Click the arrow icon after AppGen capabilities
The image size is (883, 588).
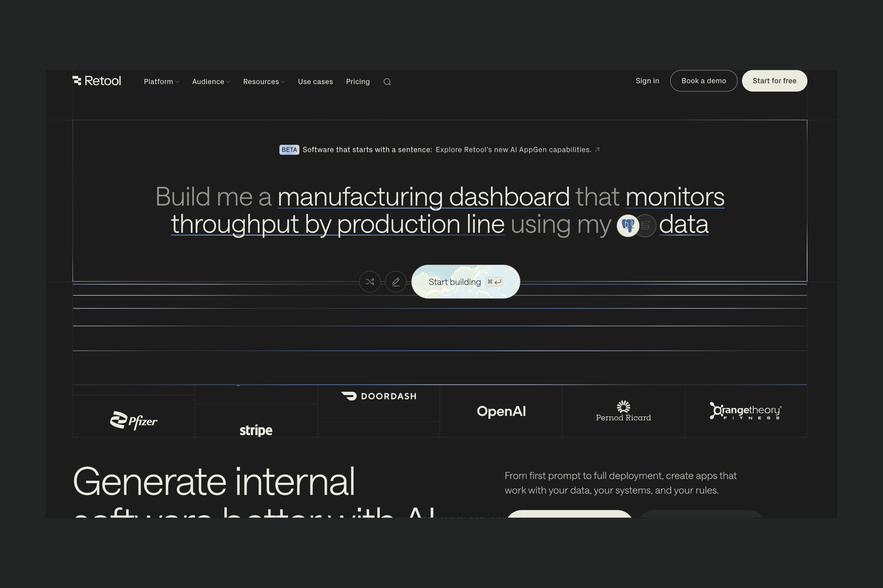(597, 150)
